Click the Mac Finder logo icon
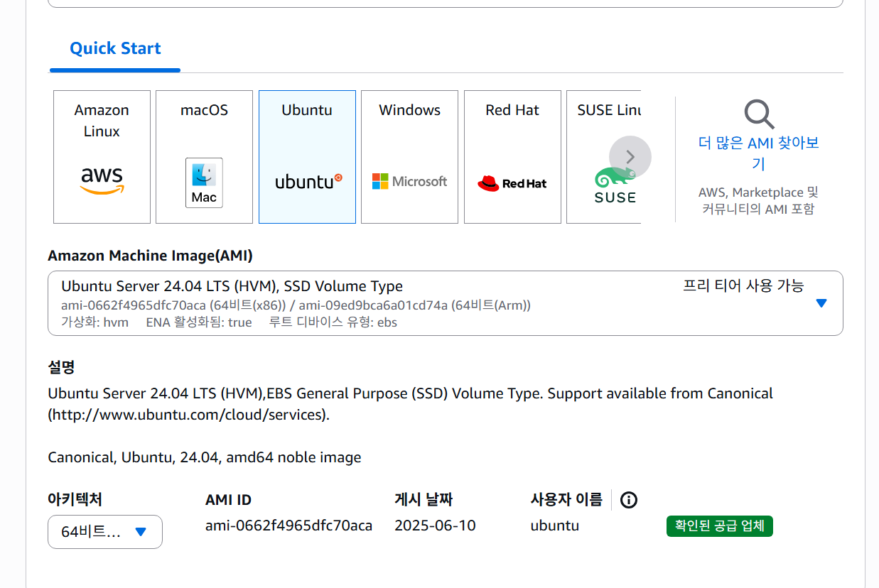Image resolution: width=879 pixels, height=588 pixels. [x=204, y=183]
